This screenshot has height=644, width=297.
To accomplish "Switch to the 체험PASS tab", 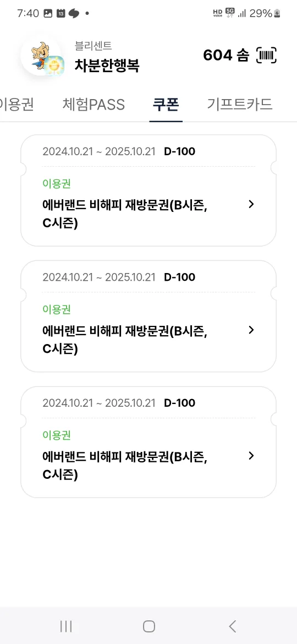I will pyautogui.click(x=94, y=105).
